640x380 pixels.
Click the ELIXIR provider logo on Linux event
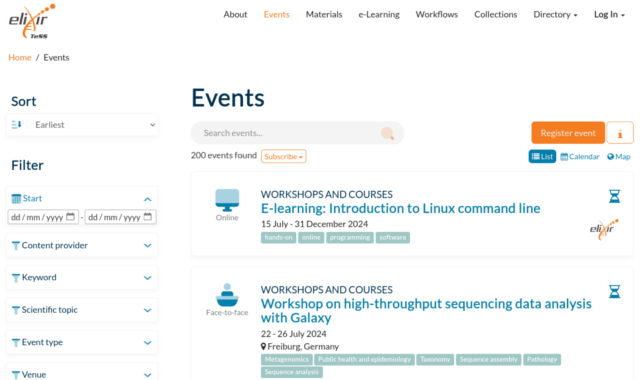(604, 229)
